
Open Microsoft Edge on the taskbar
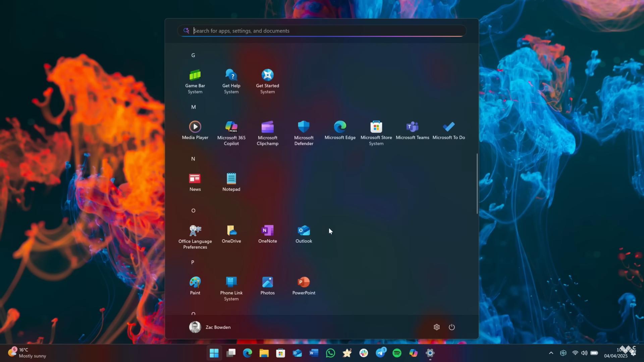[x=247, y=353]
